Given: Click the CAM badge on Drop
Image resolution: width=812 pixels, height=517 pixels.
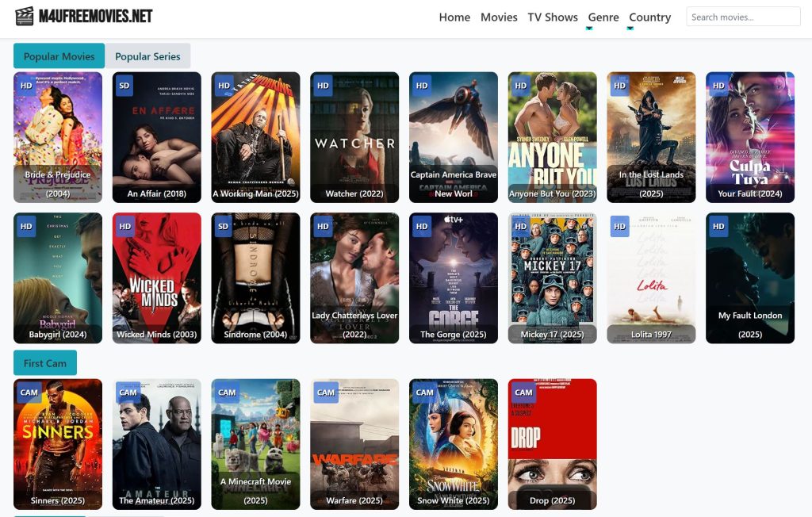Looking at the screenshot, I should pyautogui.click(x=523, y=393).
